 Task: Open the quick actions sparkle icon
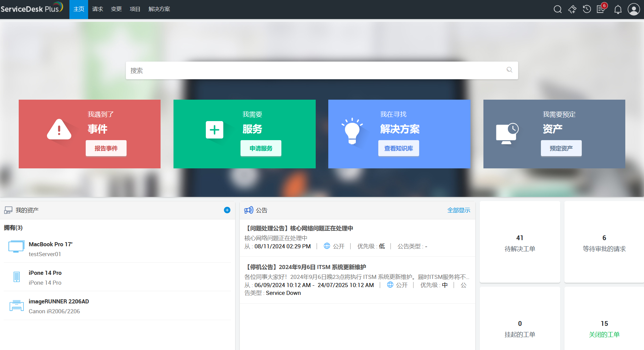[572, 9]
